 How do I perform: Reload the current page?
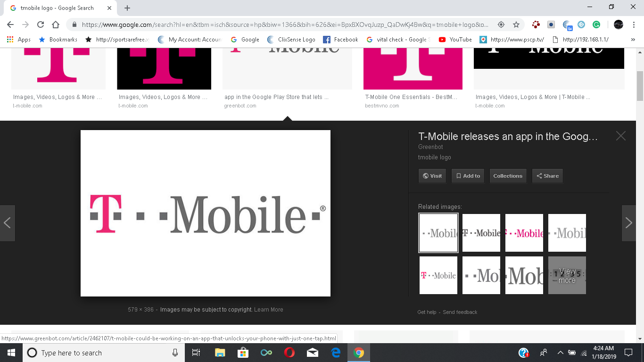40,25
